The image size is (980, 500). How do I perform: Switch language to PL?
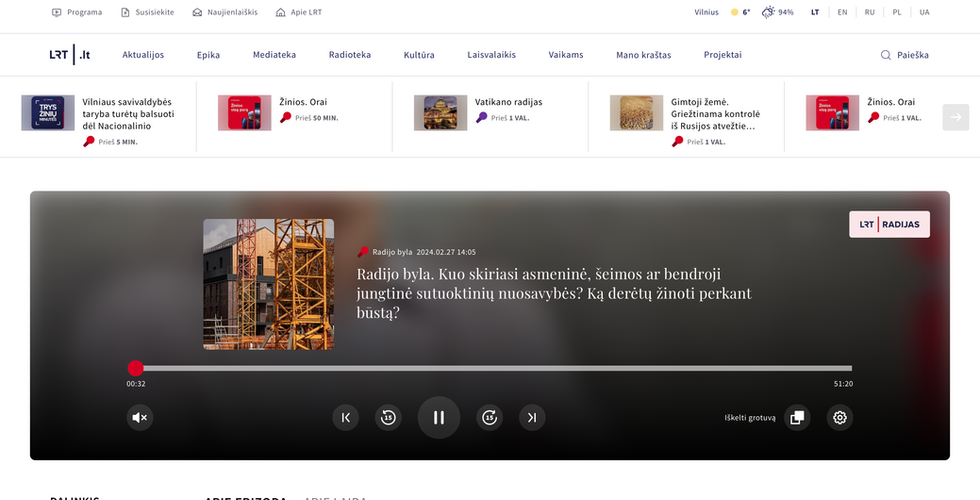coord(897,12)
